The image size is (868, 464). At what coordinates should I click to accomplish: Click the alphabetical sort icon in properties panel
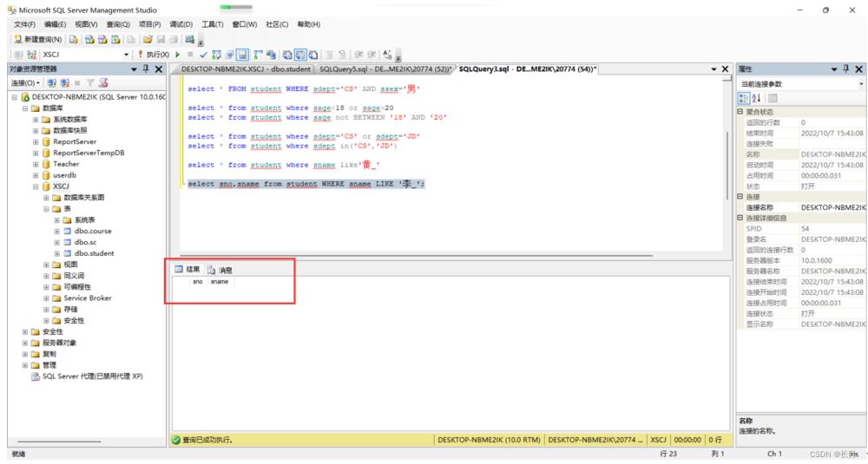[755, 98]
